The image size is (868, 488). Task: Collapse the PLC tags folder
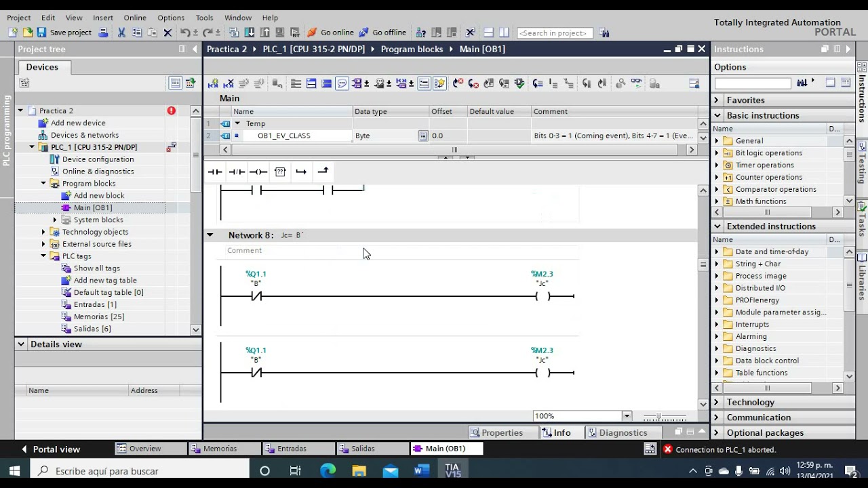[43, 256]
